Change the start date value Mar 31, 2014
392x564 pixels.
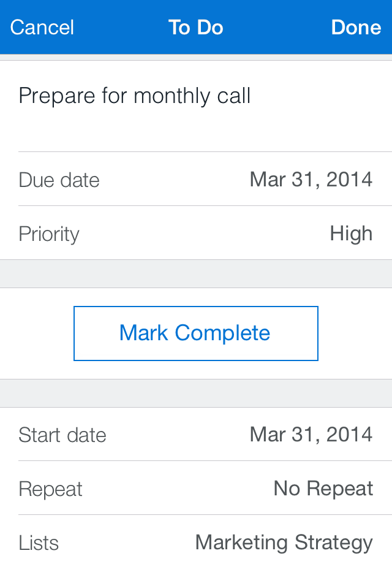pos(311,435)
